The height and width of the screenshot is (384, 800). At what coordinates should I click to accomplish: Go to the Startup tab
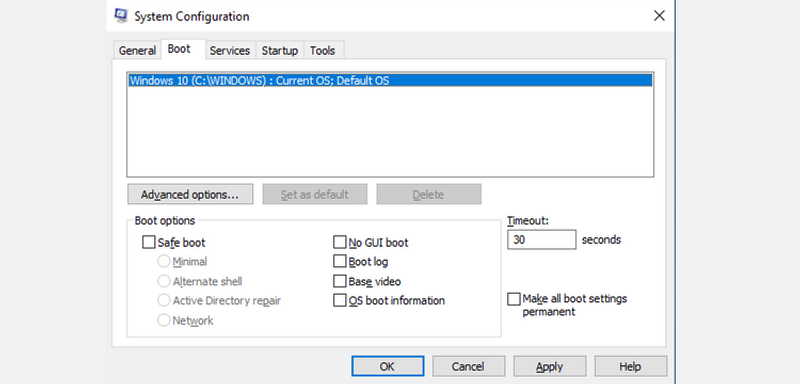click(x=280, y=50)
